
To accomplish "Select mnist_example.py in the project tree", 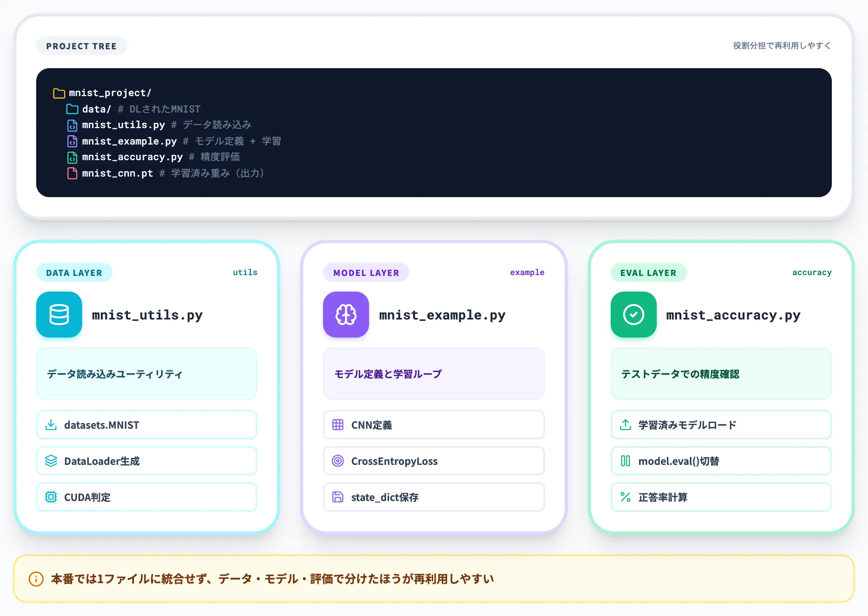I will click(174, 141).
